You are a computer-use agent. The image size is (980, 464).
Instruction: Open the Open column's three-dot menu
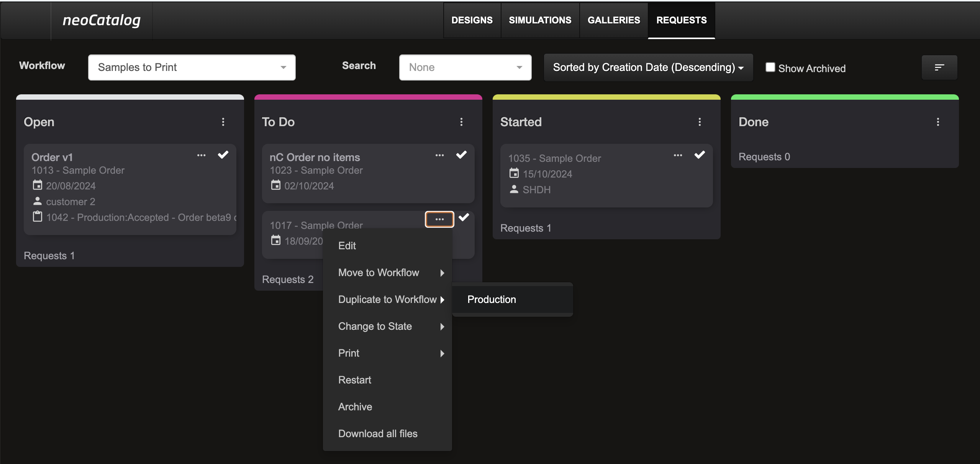[223, 122]
